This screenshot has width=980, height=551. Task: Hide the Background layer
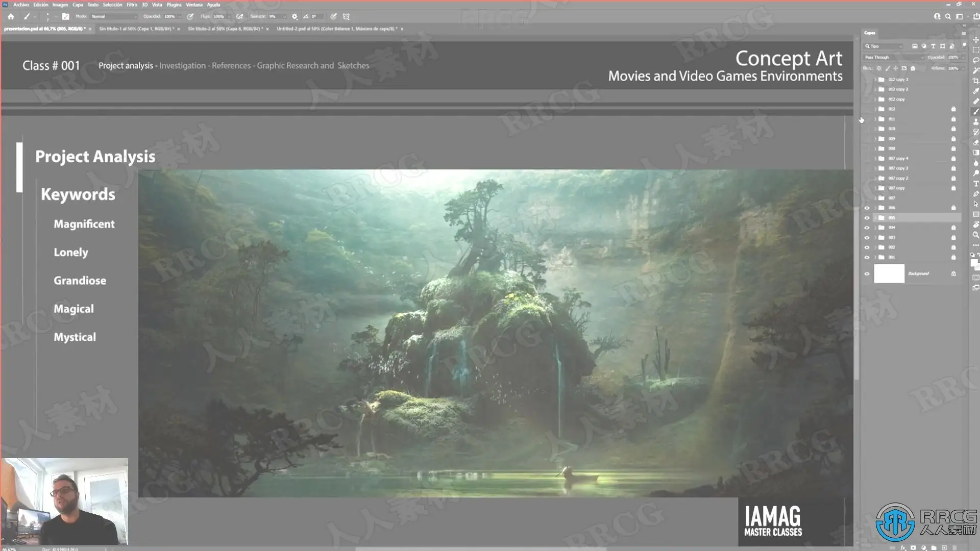click(x=867, y=274)
